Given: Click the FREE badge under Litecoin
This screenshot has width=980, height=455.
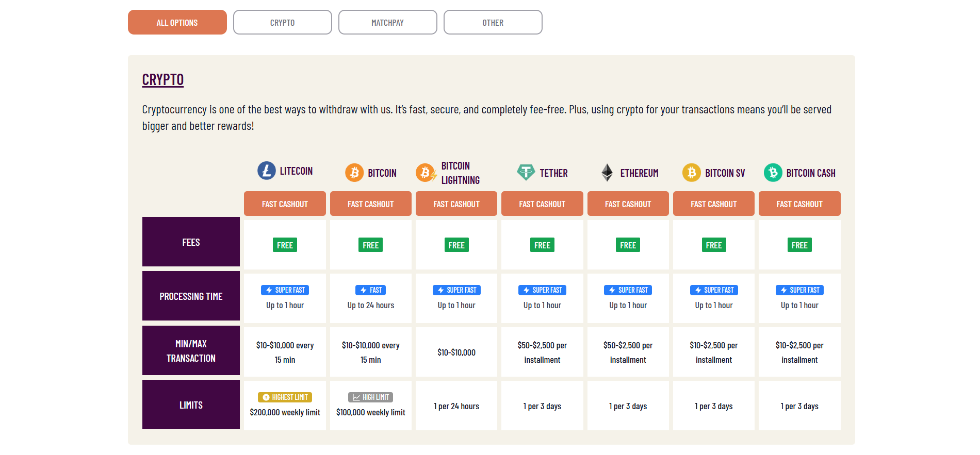Looking at the screenshot, I should tap(285, 245).
